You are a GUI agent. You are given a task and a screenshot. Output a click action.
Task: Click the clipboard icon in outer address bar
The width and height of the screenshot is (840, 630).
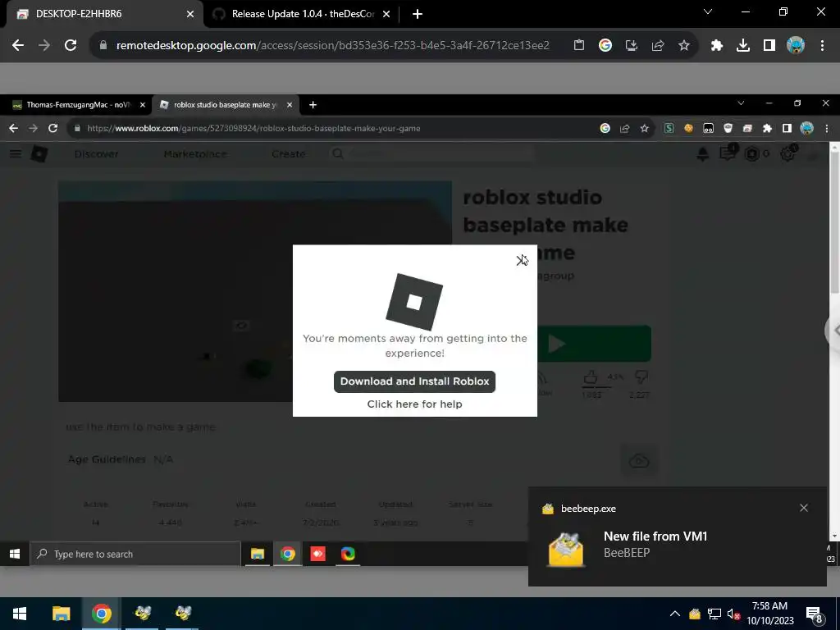coord(578,46)
